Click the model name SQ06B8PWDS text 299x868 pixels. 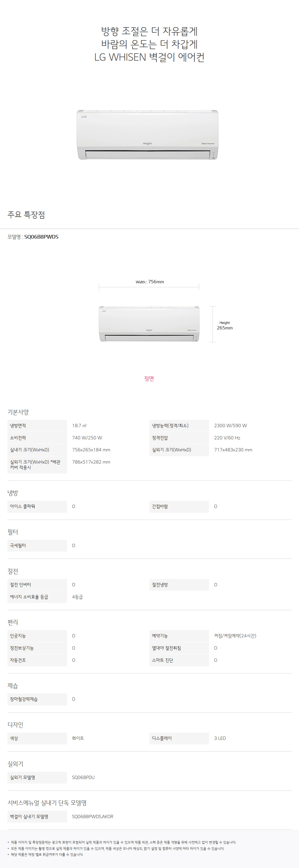(x=41, y=237)
